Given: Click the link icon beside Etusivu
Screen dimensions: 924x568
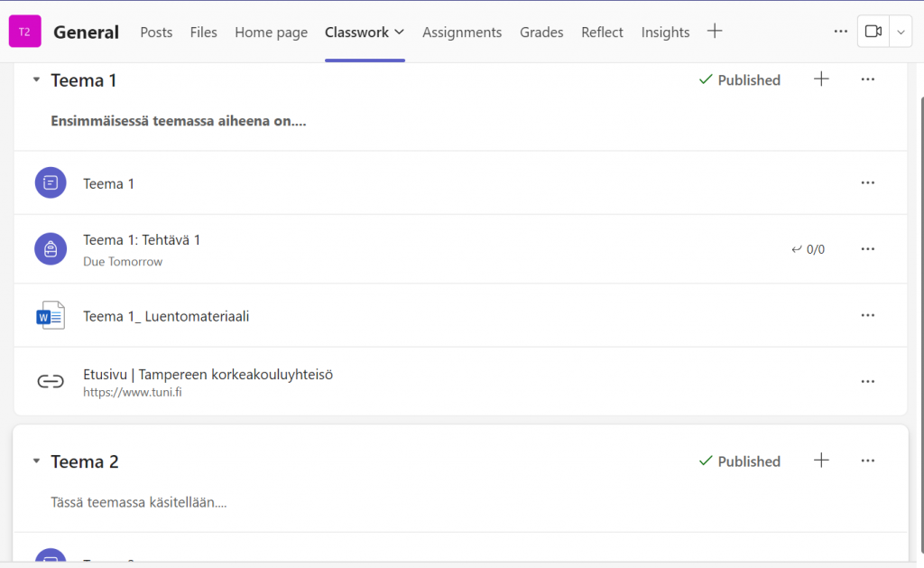Looking at the screenshot, I should click(x=51, y=381).
